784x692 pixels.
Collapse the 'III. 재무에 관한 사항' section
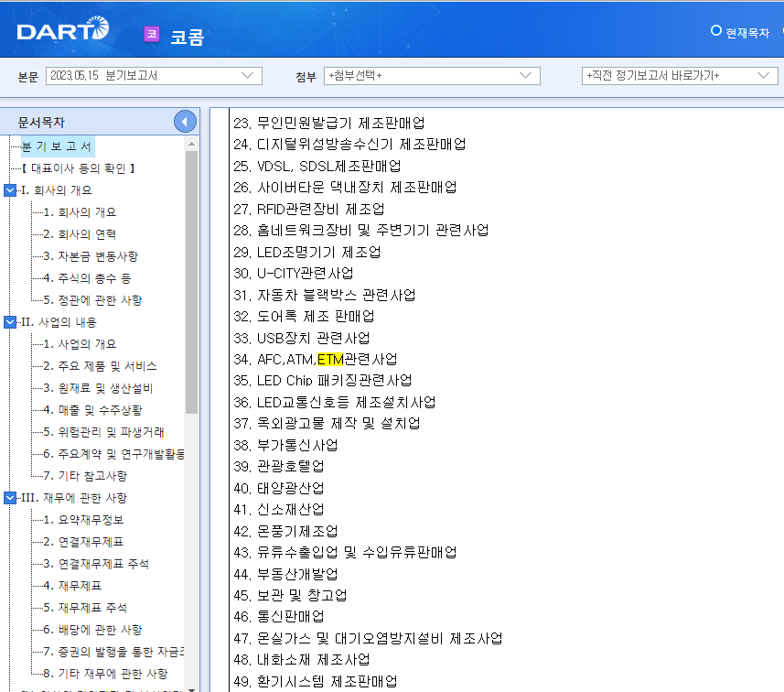click(9, 497)
